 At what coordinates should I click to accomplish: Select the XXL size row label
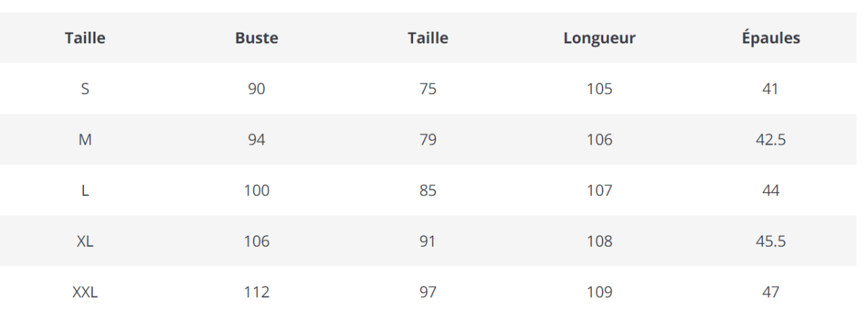pyautogui.click(x=85, y=292)
